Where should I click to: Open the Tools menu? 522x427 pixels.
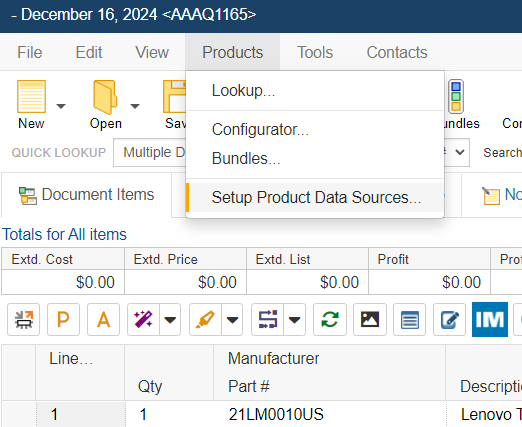coord(315,52)
